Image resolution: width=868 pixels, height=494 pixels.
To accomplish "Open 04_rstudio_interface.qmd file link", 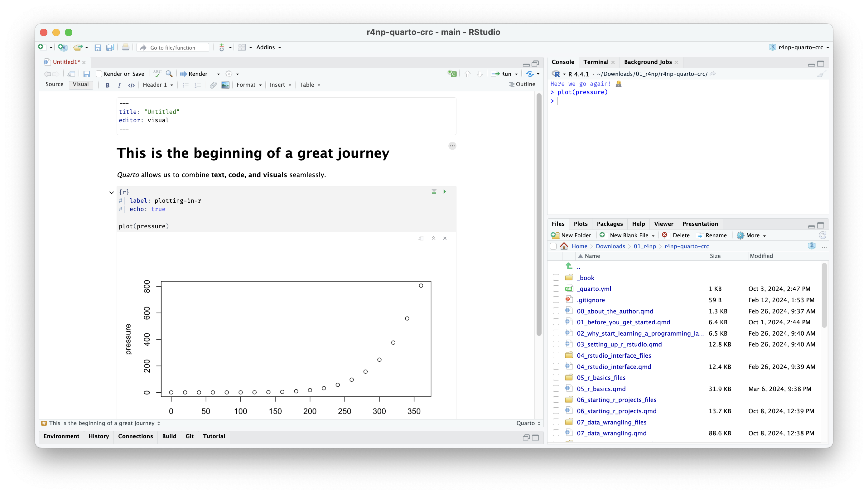I will (614, 366).
